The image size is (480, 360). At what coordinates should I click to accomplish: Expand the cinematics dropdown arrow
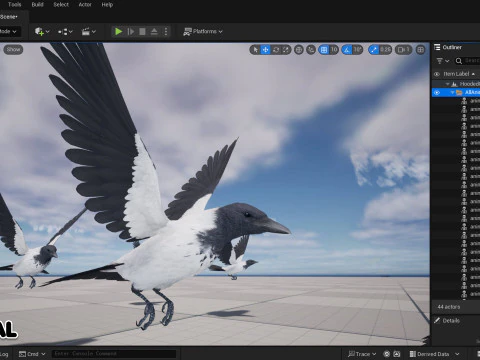94,32
